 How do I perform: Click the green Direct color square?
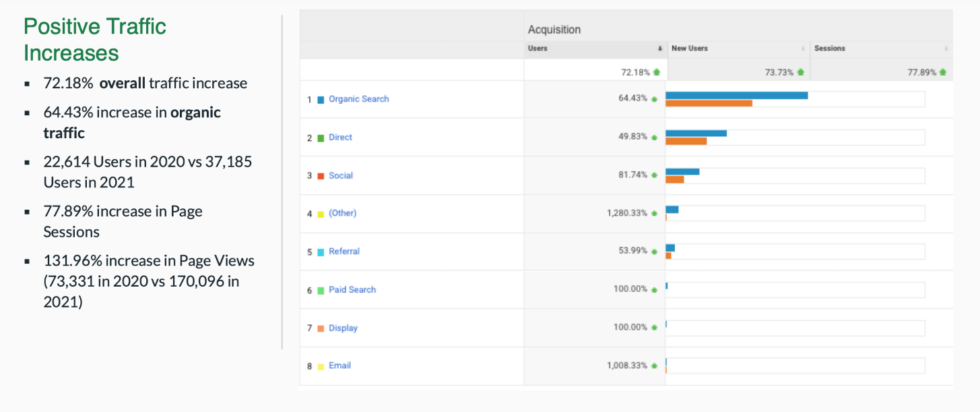tap(321, 138)
